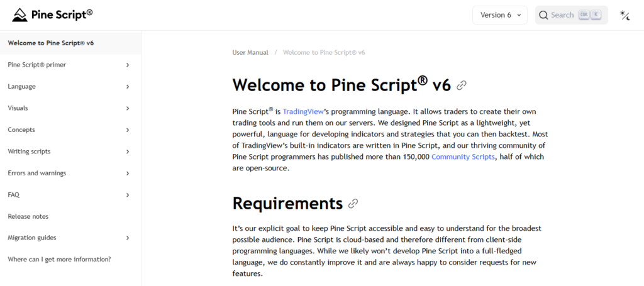
Task: Expand the Writing scripts chevron
Action: coord(128,152)
